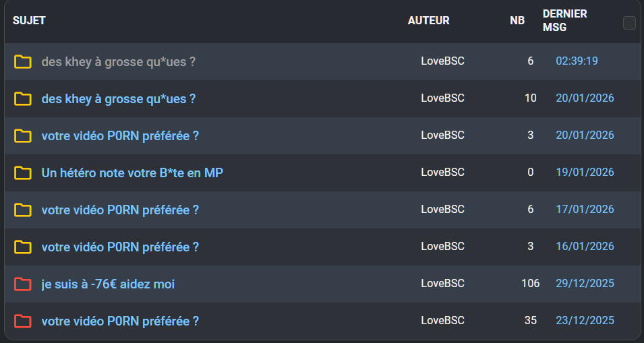This screenshot has width=644, height=343.
Task: Click red folder icon beside "je suis à -76€"
Action: tap(23, 284)
